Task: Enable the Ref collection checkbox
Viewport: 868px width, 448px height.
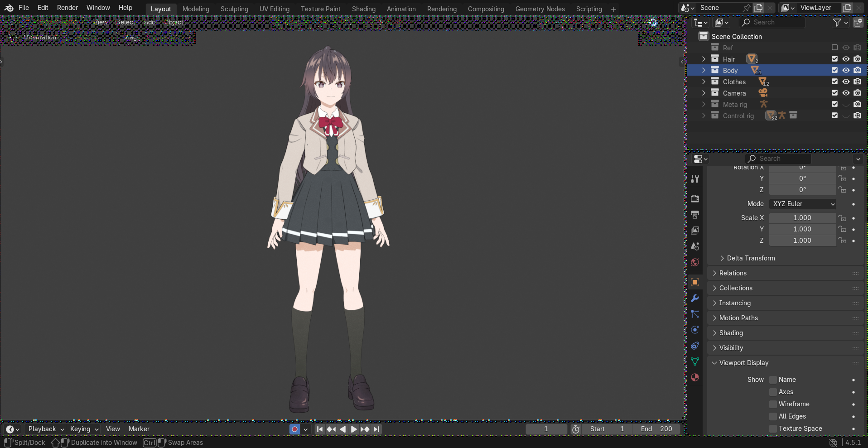Action: [834, 48]
